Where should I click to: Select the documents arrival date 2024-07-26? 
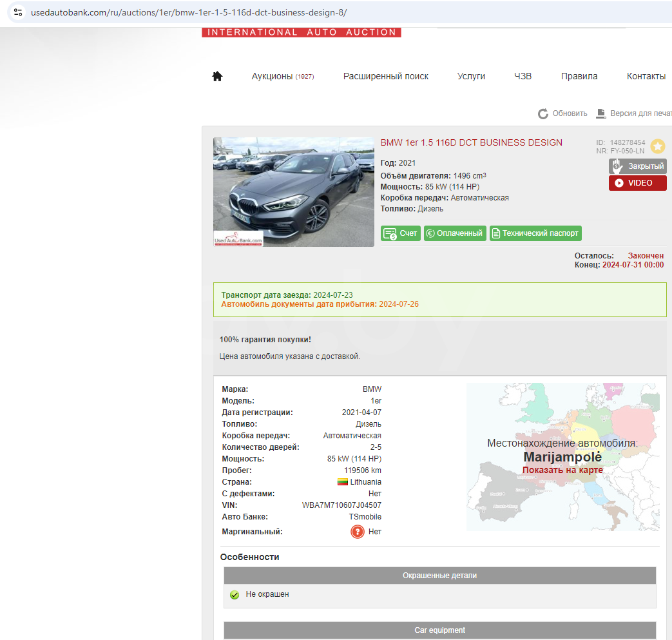click(399, 304)
